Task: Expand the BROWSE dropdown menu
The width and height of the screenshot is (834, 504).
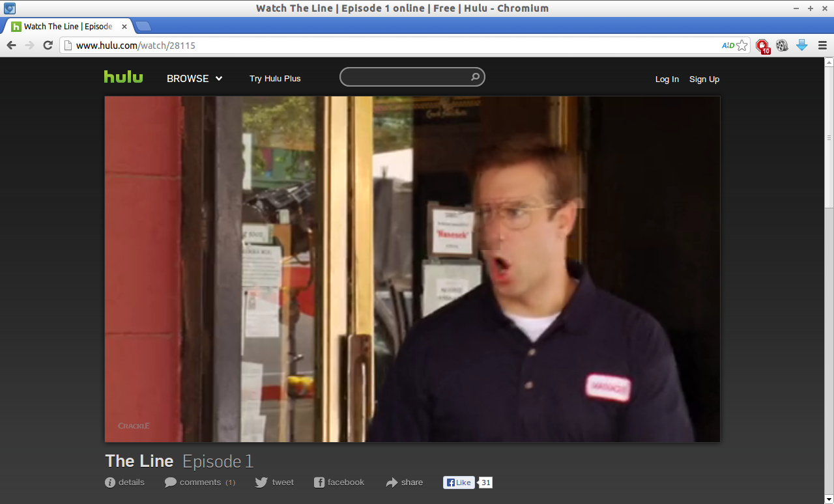Action: (x=194, y=78)
